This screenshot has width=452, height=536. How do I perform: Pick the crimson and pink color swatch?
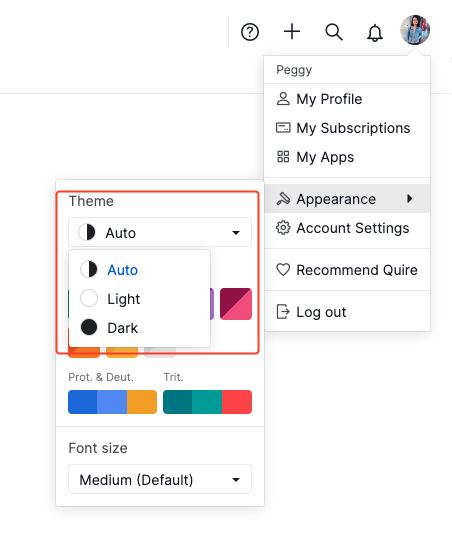pos(236,304)
